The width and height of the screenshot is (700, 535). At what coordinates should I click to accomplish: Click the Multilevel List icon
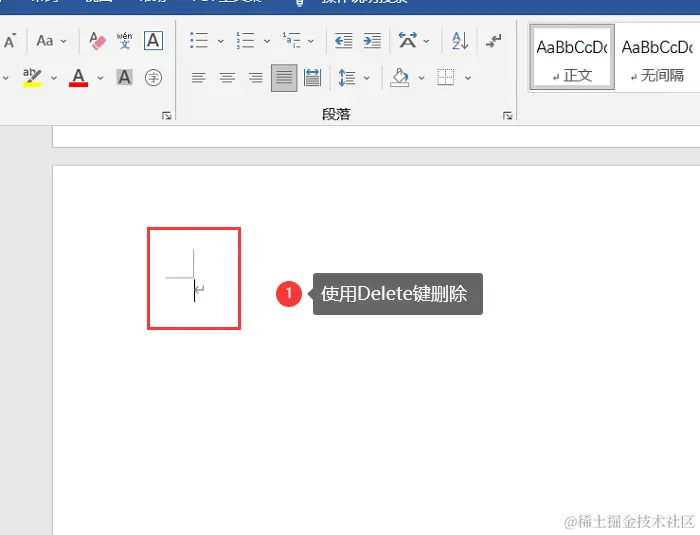(292, 41)
